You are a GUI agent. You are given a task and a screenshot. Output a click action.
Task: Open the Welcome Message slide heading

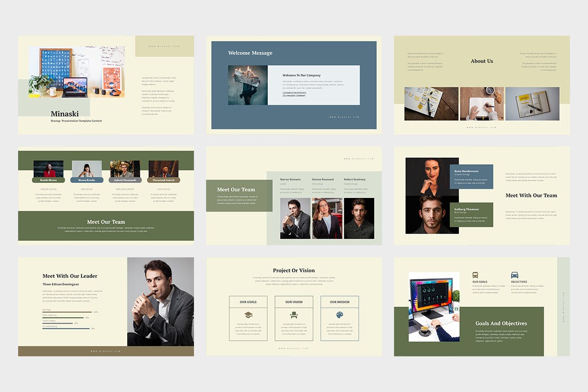click(250, 53)
